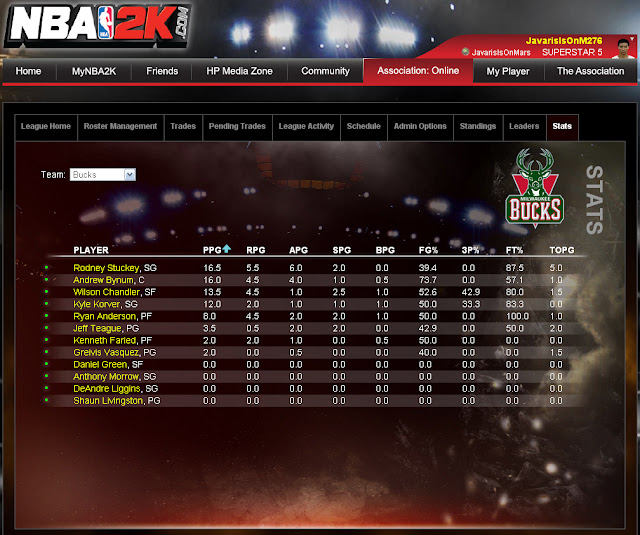Switch to the Leaders tab
Image resolution: width=640 pixels, height=535 pixels.
pos(524,127)
